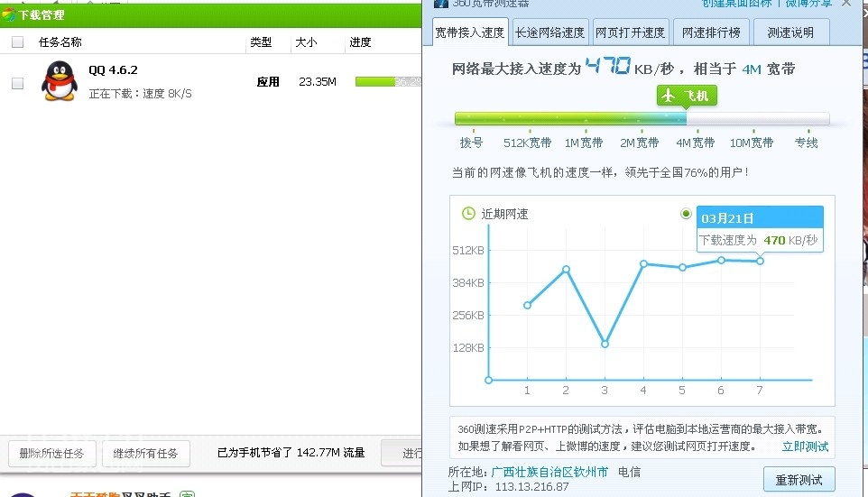The image size is (868, 497).
Task: Check the select-all tasks checkbox
Action: point(18,42)
